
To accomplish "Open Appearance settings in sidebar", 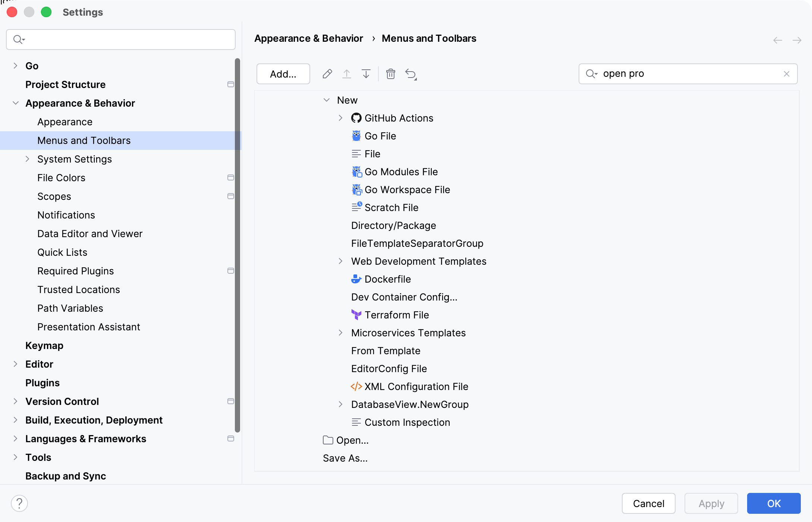I will tap(65, 122).
